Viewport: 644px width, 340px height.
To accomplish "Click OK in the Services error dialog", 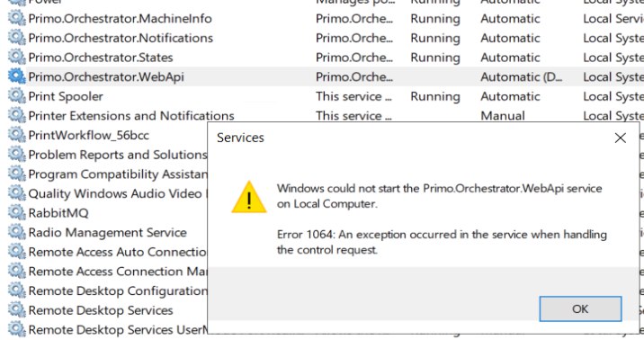I will coord(580,309).
